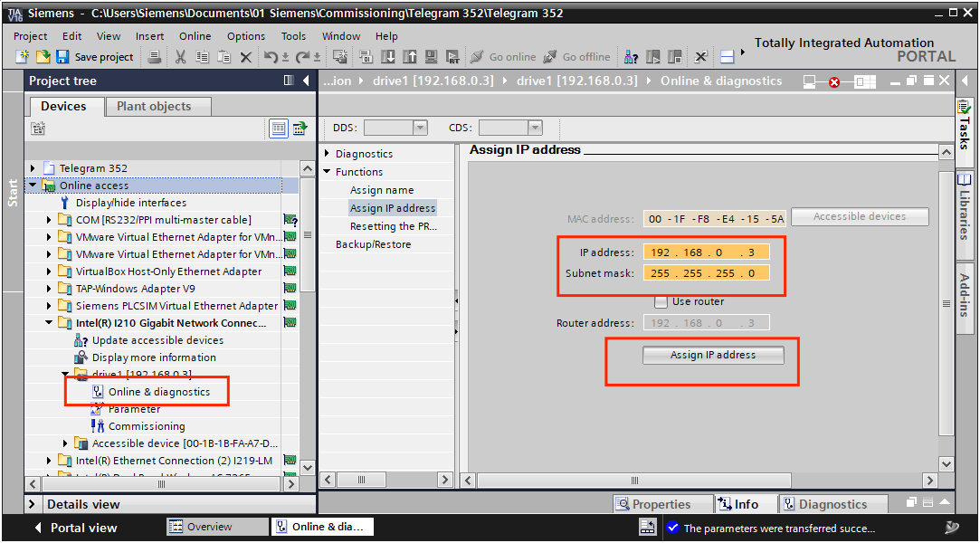This screenshot has width=980, height=543.
Task: Expand the Telegram 352 project node
Action: click(33, 168)
